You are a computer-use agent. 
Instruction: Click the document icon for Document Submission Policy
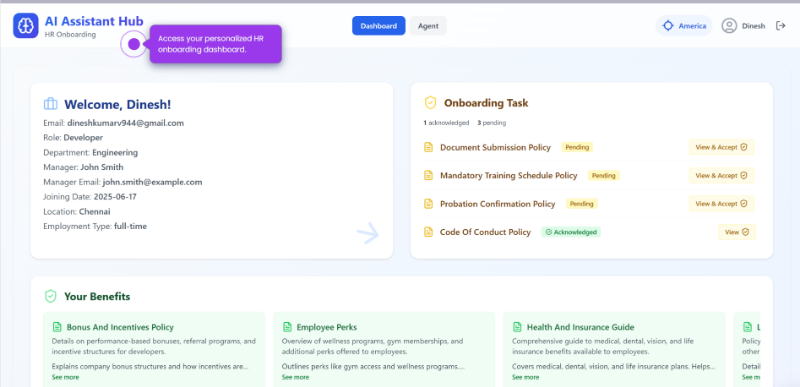(x=429, y=147)
